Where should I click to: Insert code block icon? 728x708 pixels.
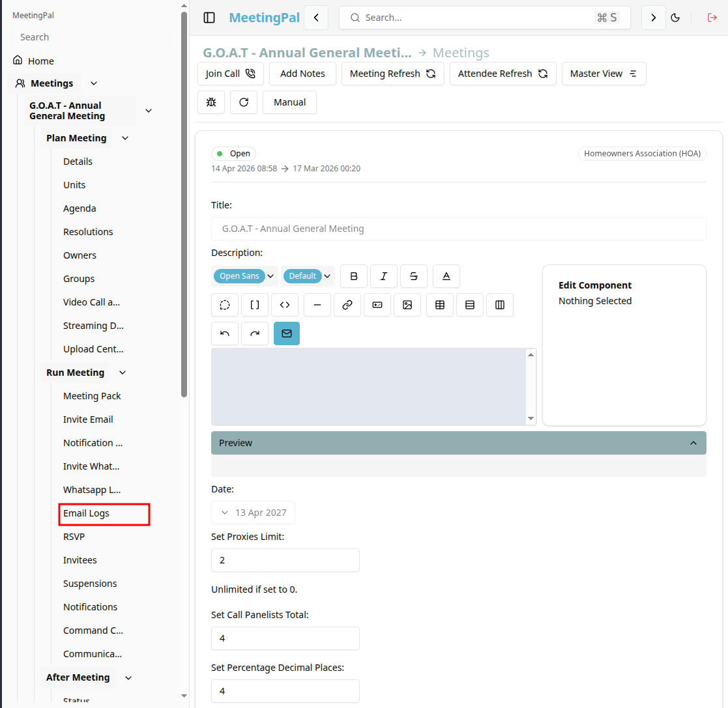[x=285, y=305]
